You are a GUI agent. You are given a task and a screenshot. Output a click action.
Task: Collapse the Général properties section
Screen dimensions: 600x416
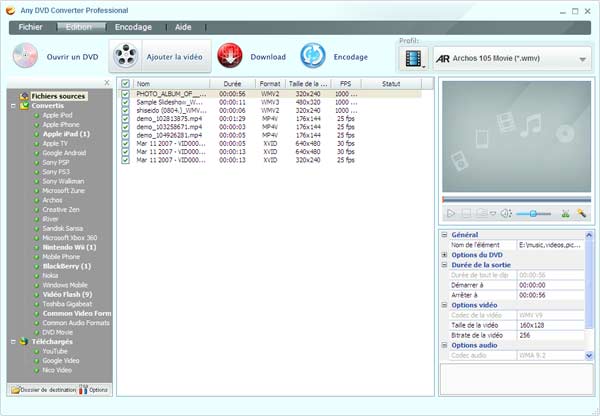click(x=444, y=235)
